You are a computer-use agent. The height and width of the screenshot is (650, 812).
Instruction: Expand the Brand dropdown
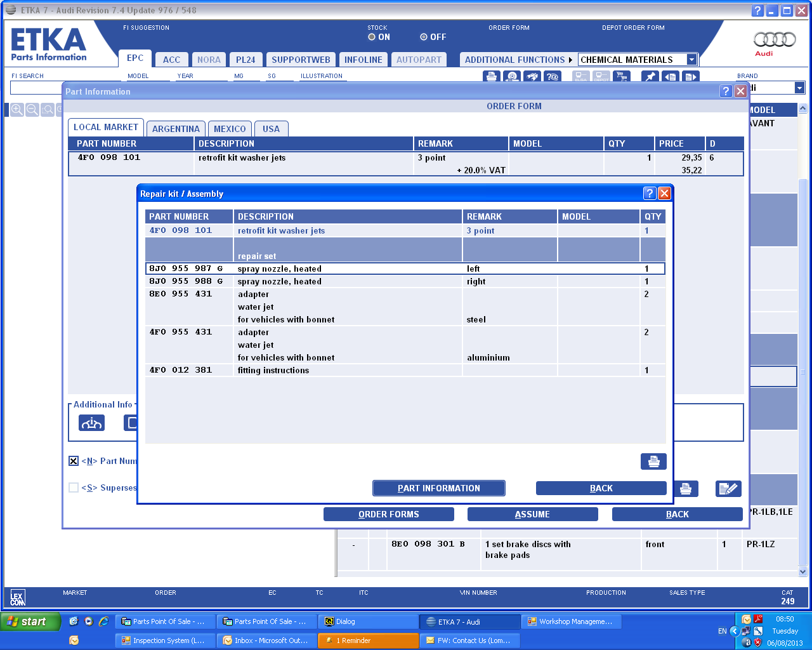[799, 88]
